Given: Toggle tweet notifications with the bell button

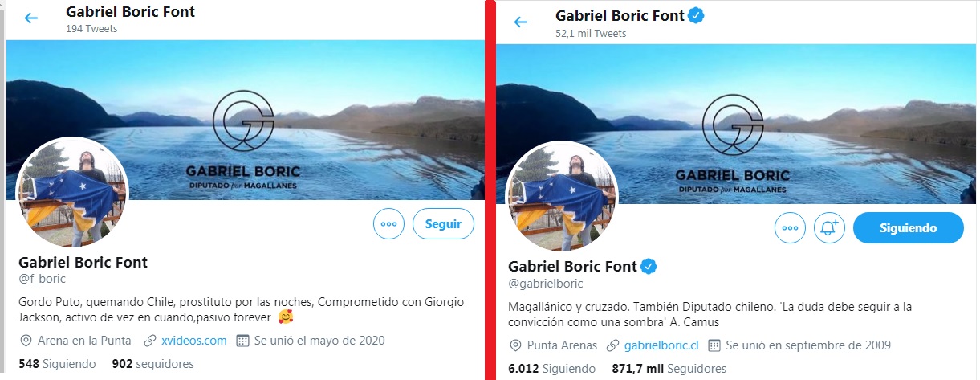Looking at the screenshot, I should (x=829, y=228).
